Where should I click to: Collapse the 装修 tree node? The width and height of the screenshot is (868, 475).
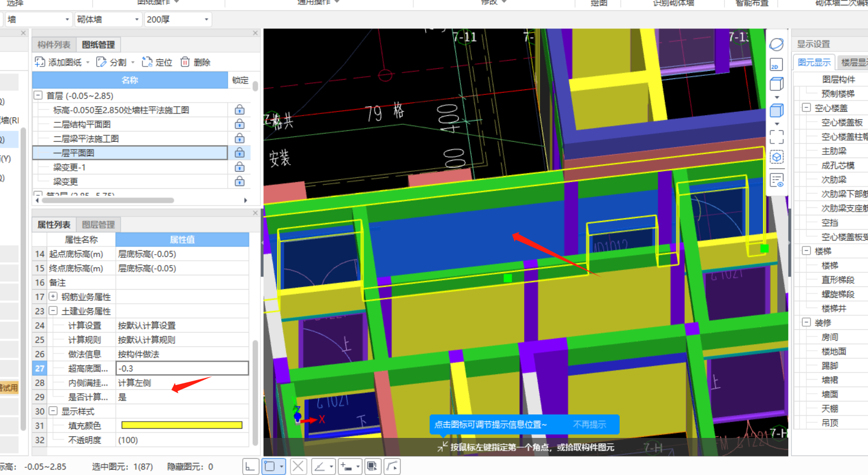click(806, 322)
